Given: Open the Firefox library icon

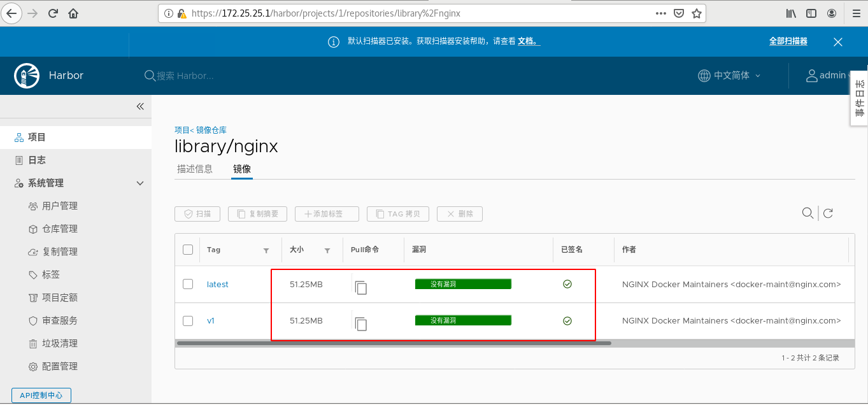Looking at the screenshot, I should pyautogui.click(x=791, y=13).
